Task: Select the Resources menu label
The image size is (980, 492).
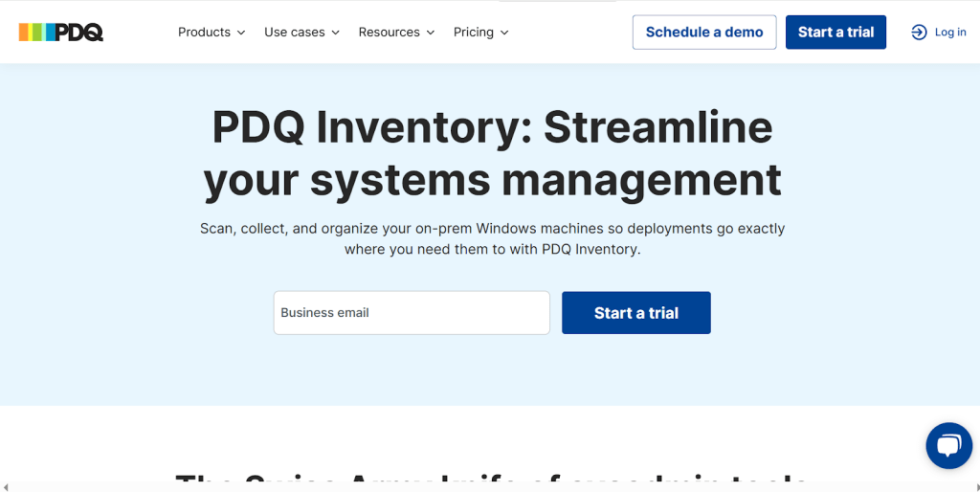Action: [389, 33]
